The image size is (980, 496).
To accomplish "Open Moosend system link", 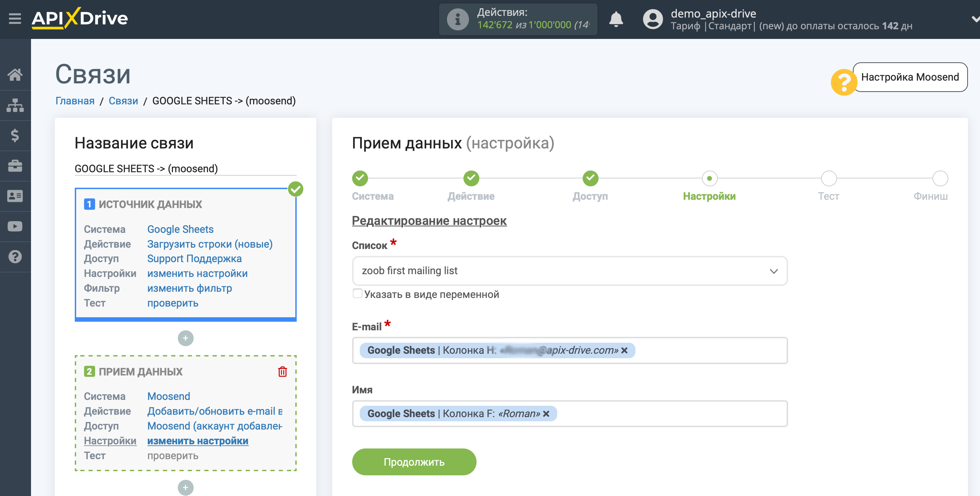I will pos(169,396).
